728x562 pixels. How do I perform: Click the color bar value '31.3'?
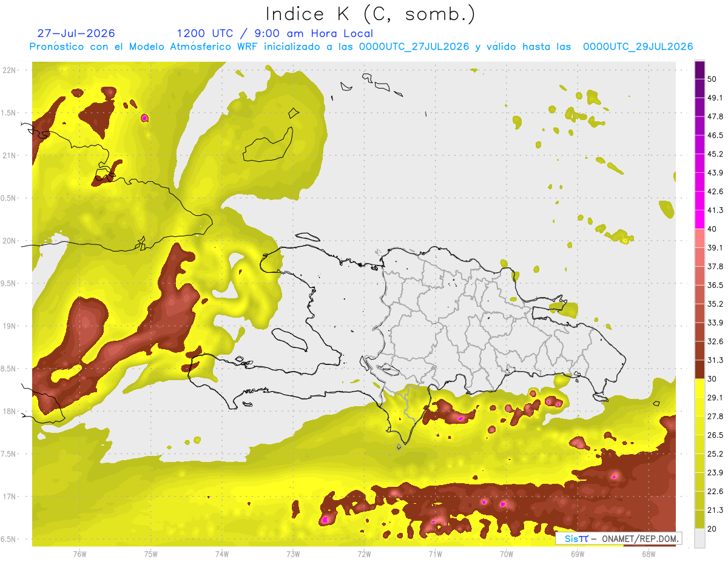coord(715,360)
